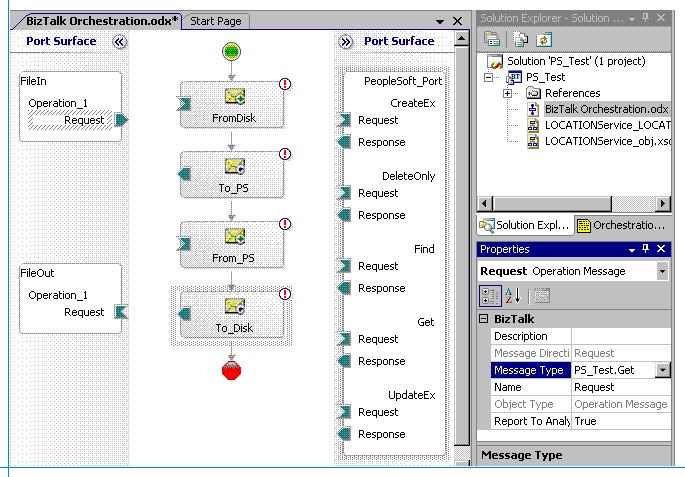The width and height of the screenshot is (685, 477).
Task: Click the Get Request connector arrow
Action: pos(345,339)
